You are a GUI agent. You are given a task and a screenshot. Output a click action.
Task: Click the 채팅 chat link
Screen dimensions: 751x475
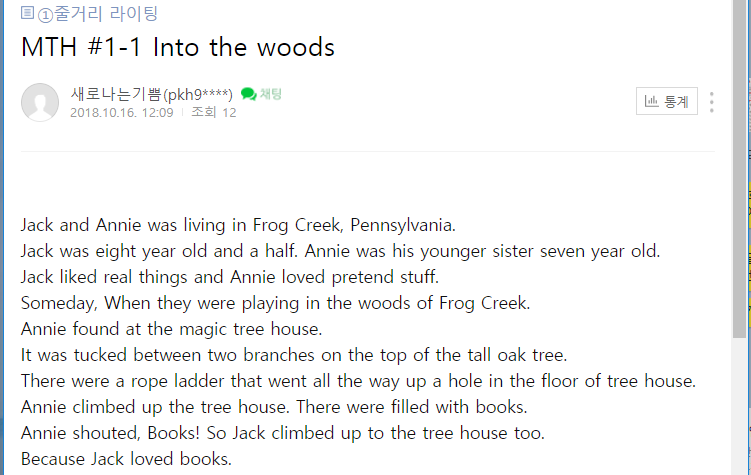pos(271,94)
